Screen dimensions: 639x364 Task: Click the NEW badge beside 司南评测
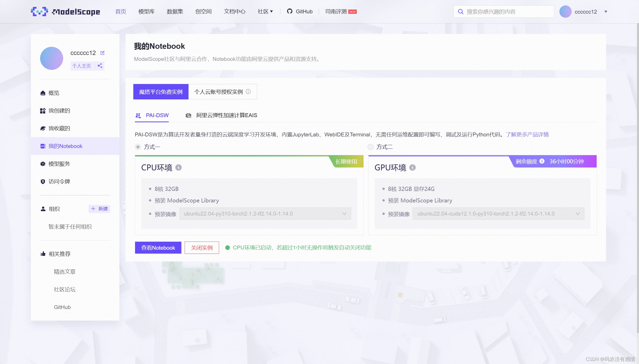(x=353, y=12)
